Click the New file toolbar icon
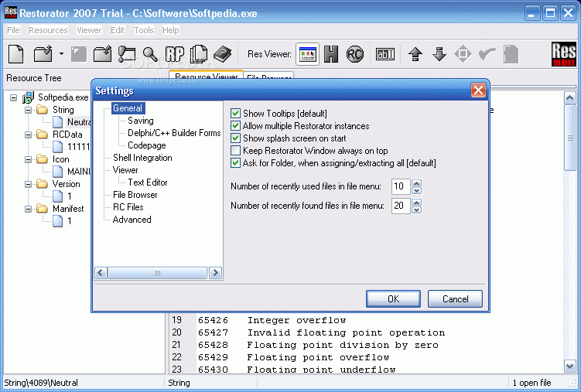This screenshot has height=392, width=581. pos(16,54)
